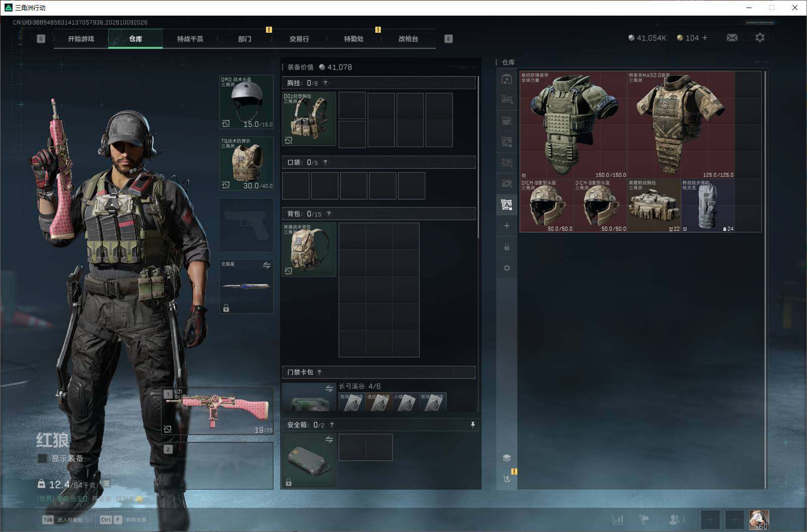Add a new warehouse container with plus icon
Screen dimensions: 807x532
coord(507,226)
